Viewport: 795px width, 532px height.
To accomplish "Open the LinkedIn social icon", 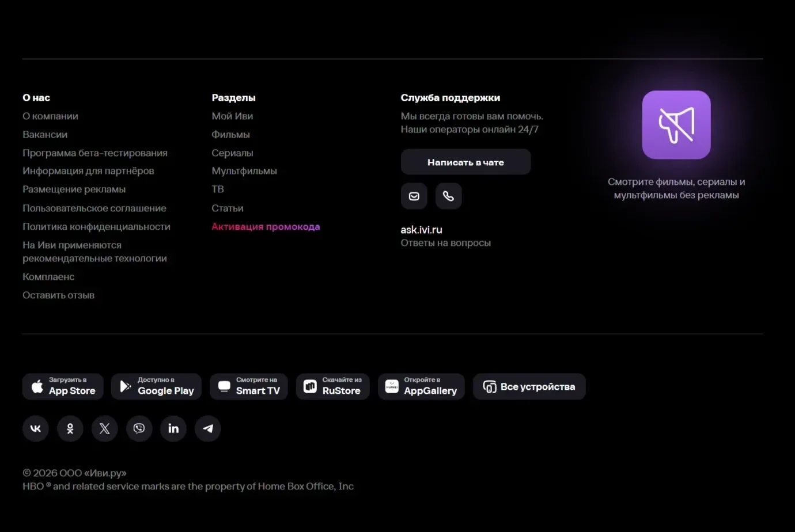I will pos(173,428).
